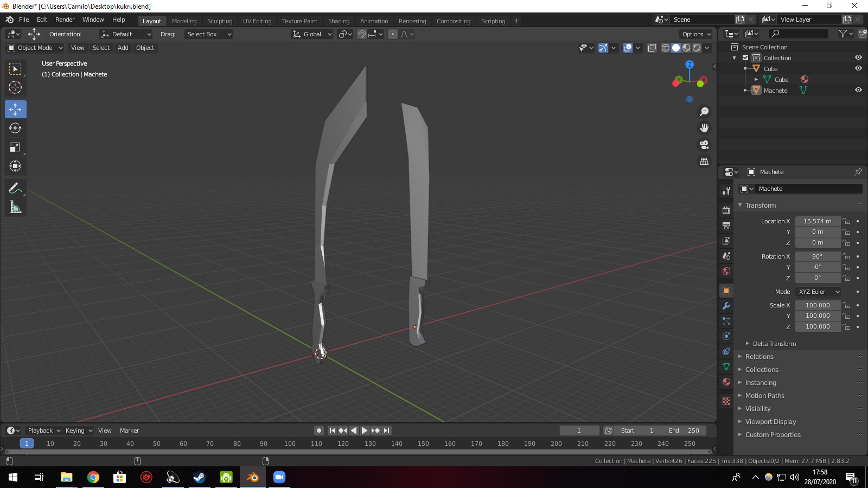Switch to the Modeling workspace tab

(184, 21)
